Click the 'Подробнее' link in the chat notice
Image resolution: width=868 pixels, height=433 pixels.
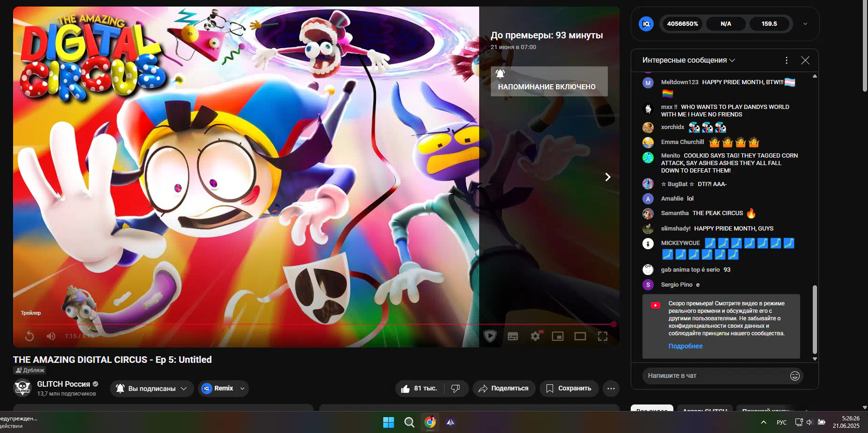coord(686,346)
